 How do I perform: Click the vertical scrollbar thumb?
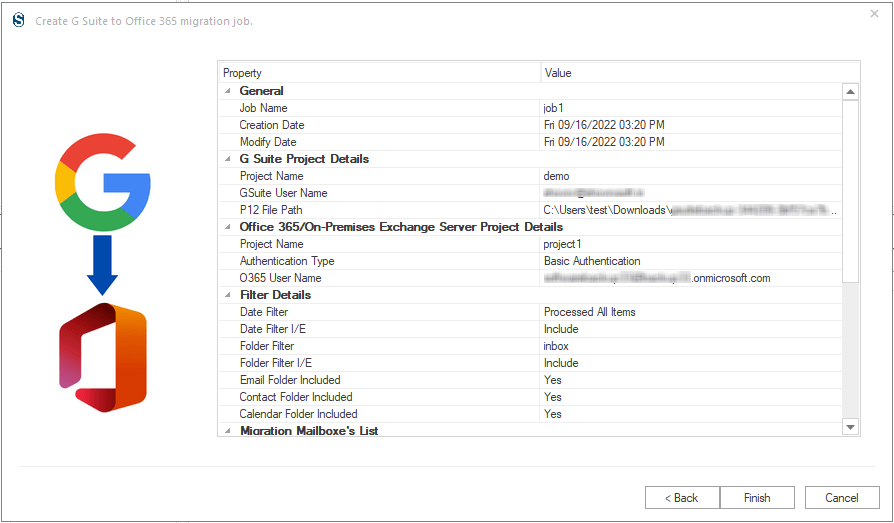pos(850,191)
